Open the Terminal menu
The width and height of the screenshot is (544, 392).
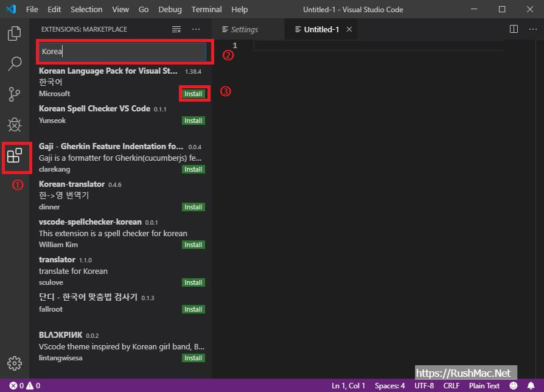206,9
